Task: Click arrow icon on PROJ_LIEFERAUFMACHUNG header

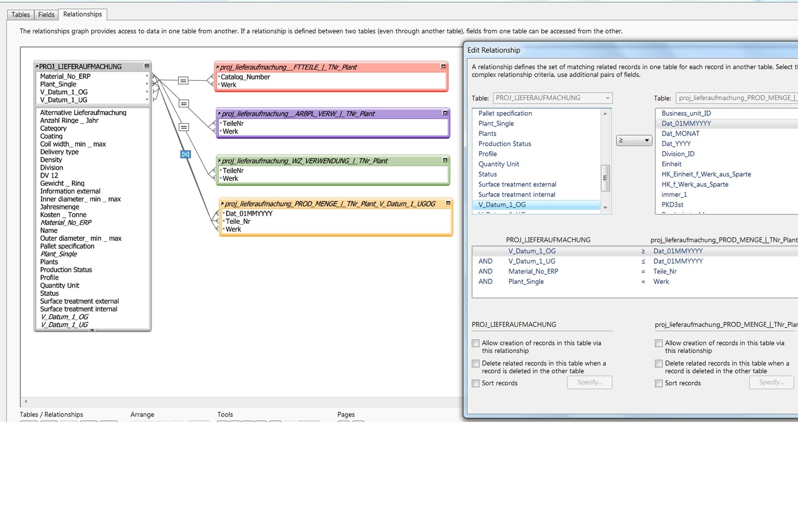Action: pos(37,66)
